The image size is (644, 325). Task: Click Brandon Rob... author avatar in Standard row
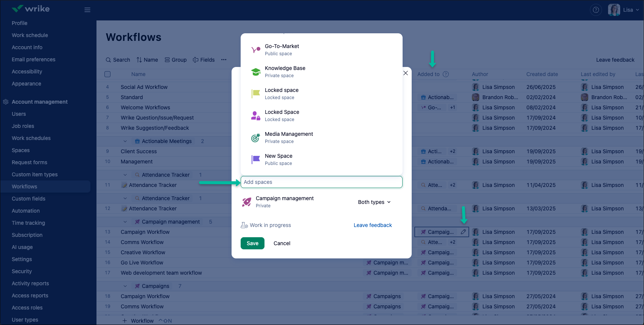[476, 97]
